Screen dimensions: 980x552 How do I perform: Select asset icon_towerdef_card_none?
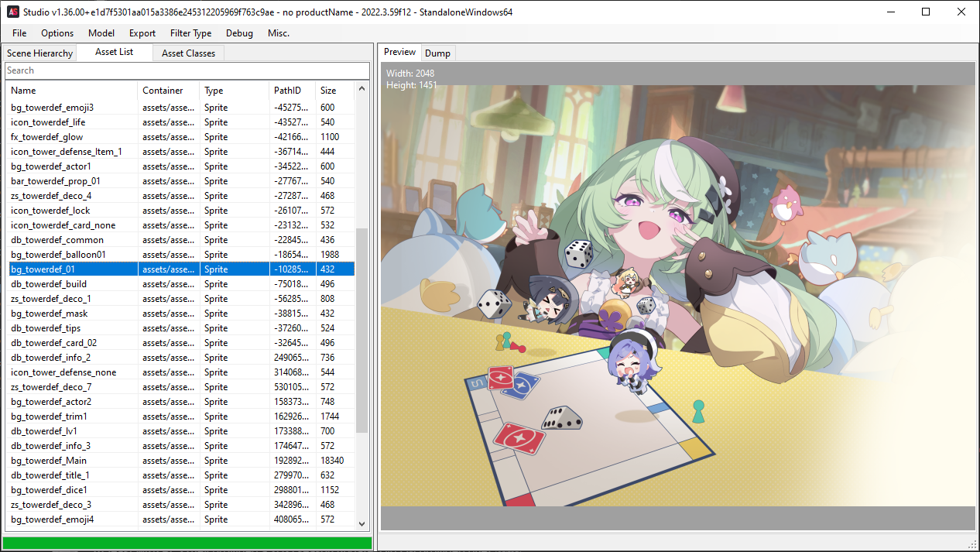point(180,225)
